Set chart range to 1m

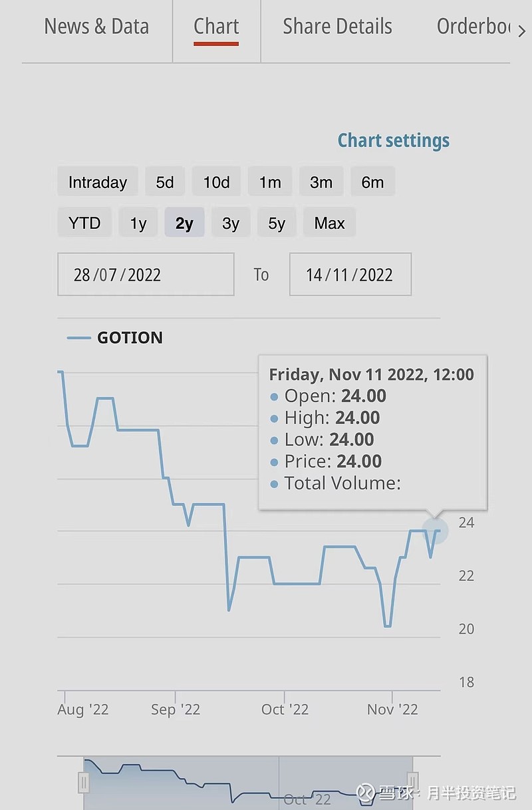point(269,182)
